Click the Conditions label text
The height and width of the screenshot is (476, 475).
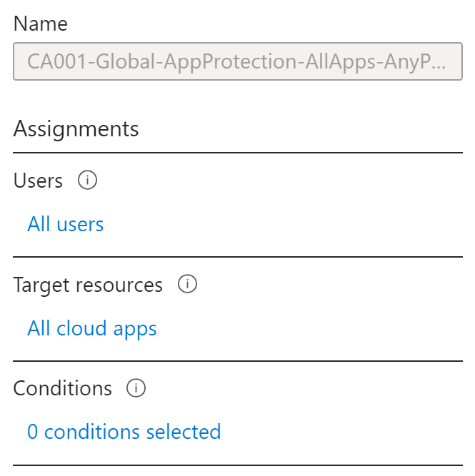63,388
